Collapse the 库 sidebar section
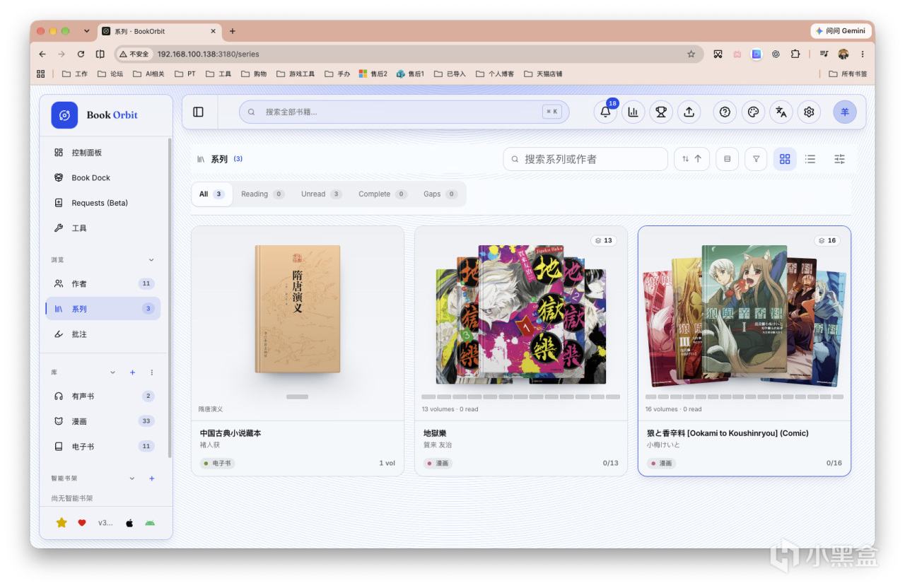This screenshot has height=588, width=905. (x=112, y=372)
